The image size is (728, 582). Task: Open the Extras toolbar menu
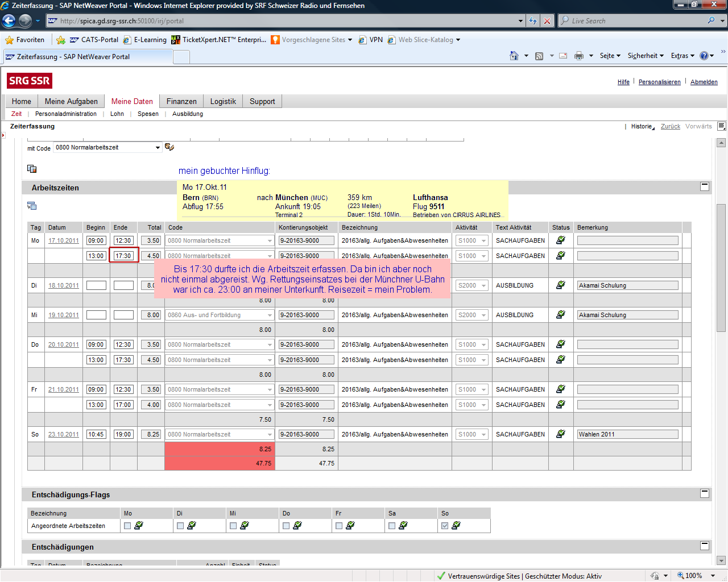click(x=682, y=56)
